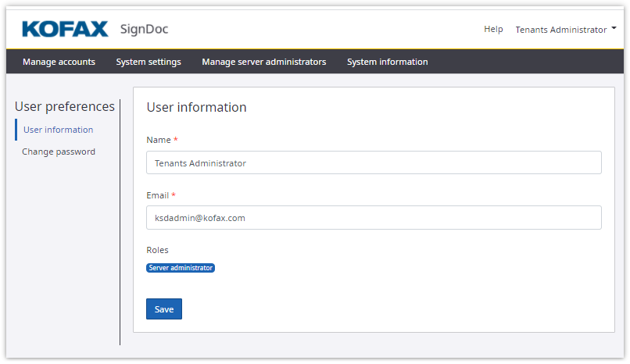630x364 pixels.
Task: Click the Name input field
Action: tap(374, 163)
